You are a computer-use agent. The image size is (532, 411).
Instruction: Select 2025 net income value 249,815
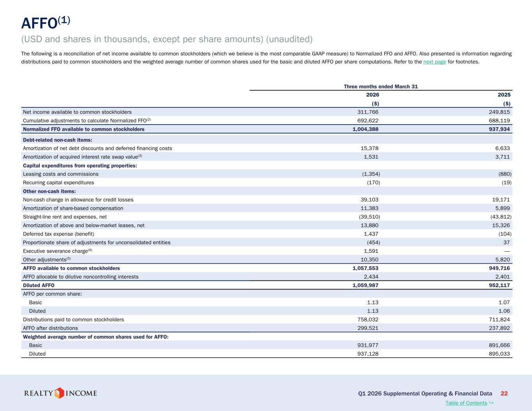pos(499,112)
